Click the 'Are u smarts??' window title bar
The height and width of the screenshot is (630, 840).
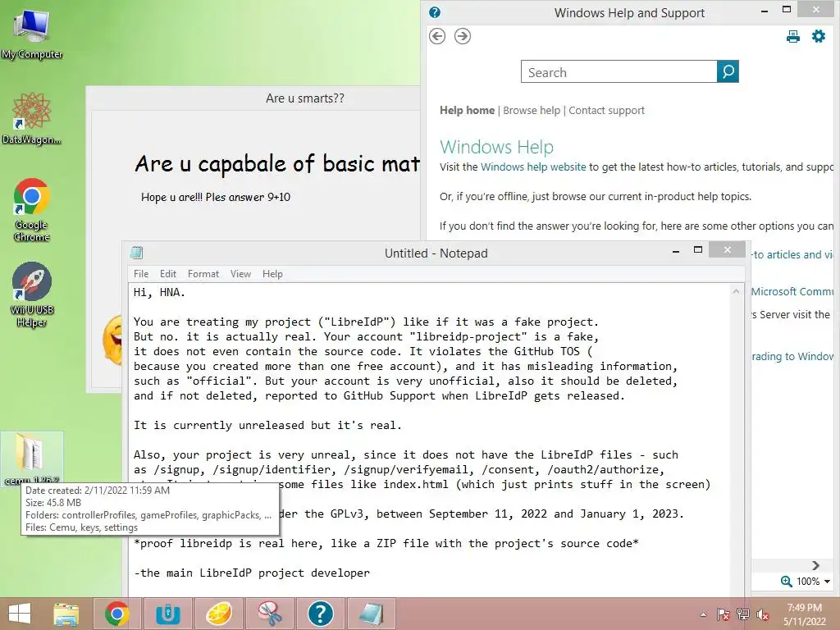pyautogui.click(x=253, y=98)
